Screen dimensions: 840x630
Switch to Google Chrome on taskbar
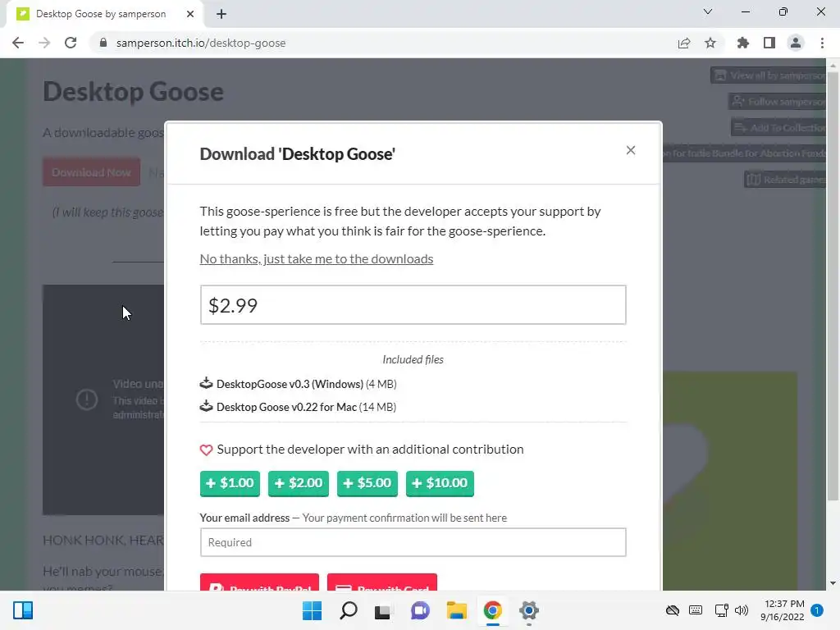coord(492,610)
